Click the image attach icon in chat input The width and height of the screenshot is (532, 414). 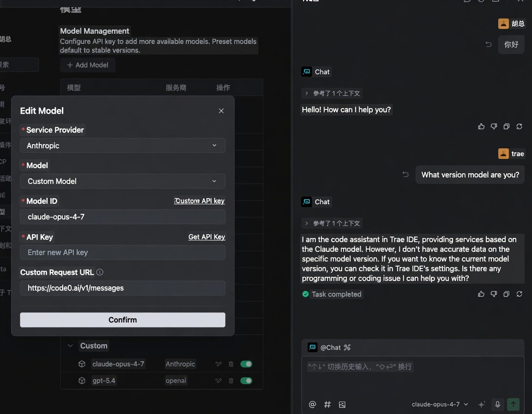pos(342,404)
